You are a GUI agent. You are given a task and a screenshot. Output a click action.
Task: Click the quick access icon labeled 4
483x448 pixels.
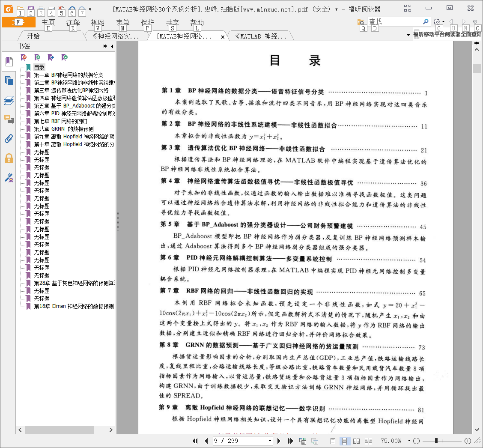coord(51,11)
